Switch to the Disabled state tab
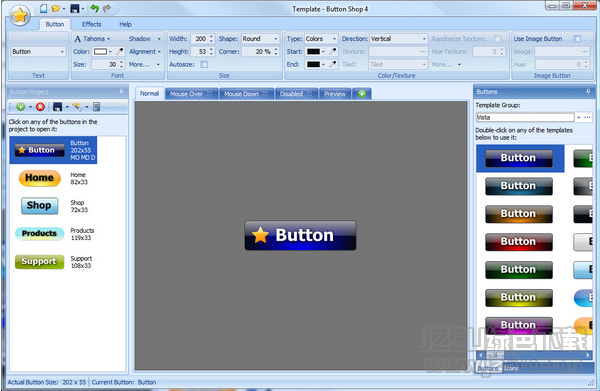Viewport: 600px width, 391px height. (x=296, y=94)
